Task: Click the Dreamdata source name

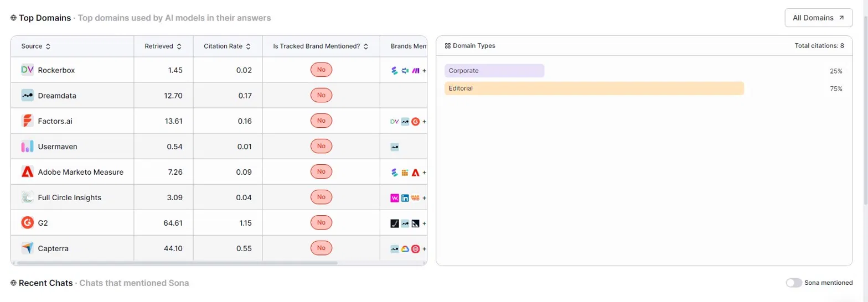Action: (57, 96)
